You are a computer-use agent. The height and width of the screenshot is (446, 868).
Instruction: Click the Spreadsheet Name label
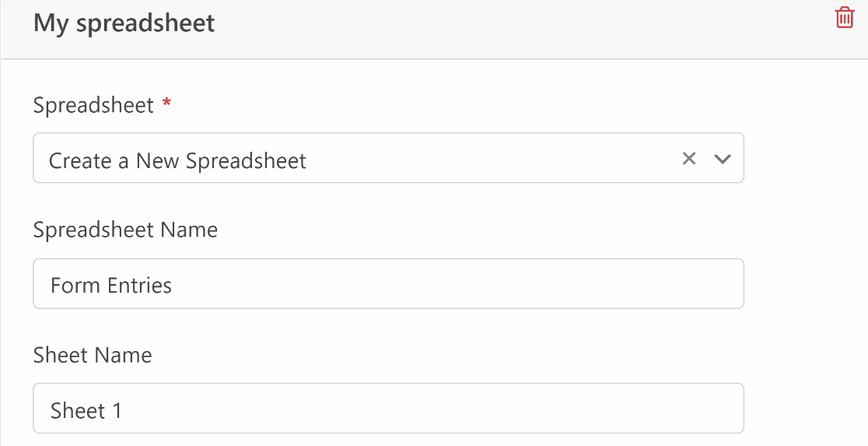tap(125, 230)
